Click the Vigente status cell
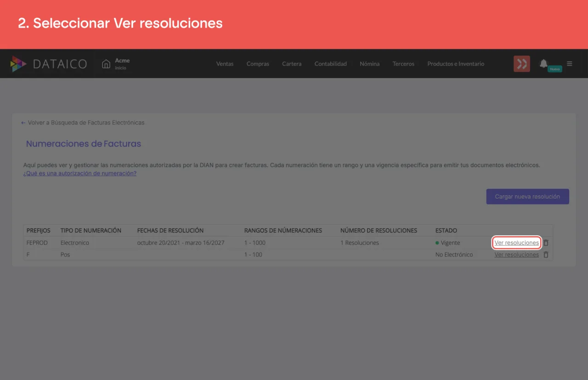 448,243
